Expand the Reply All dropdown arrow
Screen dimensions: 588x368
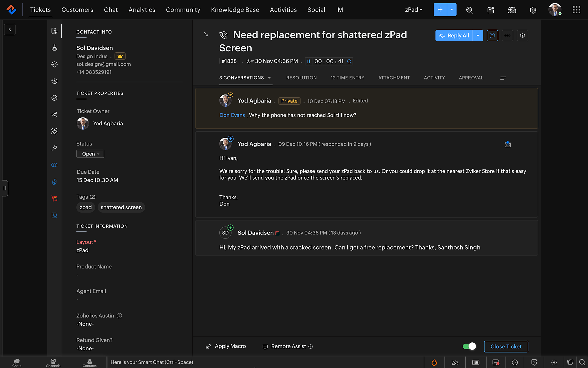[478, 36]
